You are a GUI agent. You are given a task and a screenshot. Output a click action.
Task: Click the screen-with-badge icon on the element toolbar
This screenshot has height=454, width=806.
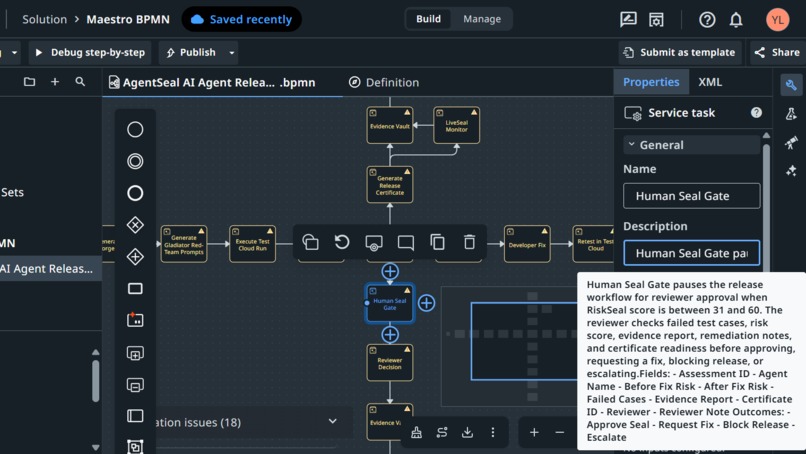374,242
